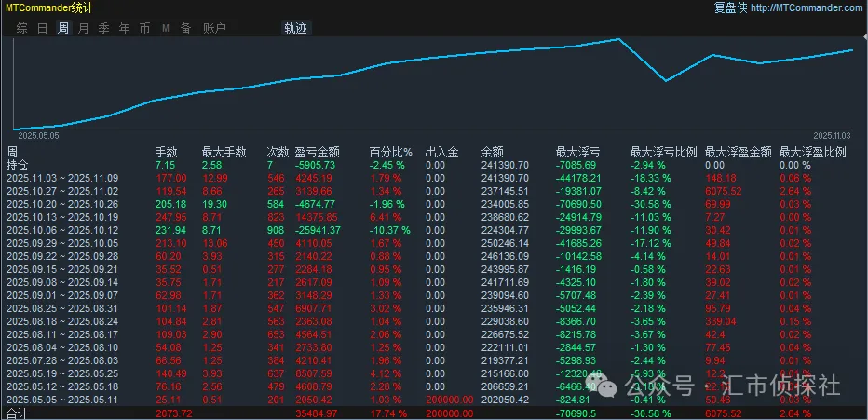Viewport: 868px width, 420px height.
Task: Open the 备 notes tab
Action: 185,28
